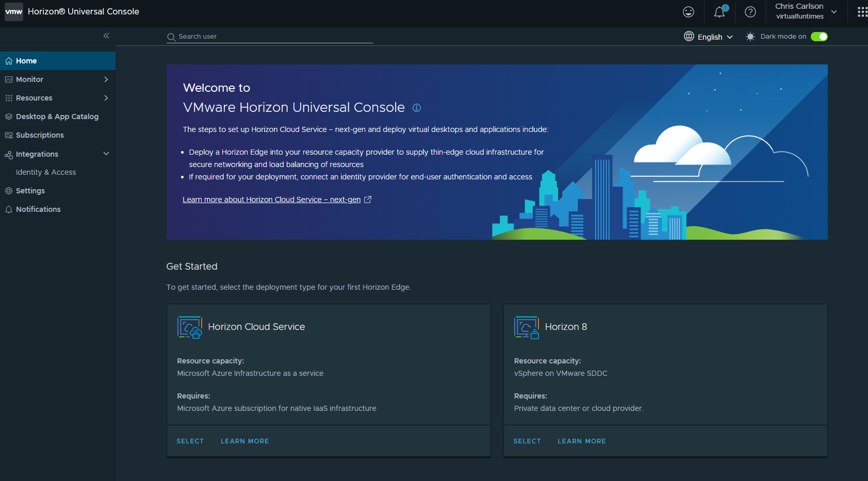Click LEARN MORE on Horizon 8 card
This screenshot has height=481, width=868.
(x=582, y=441)
